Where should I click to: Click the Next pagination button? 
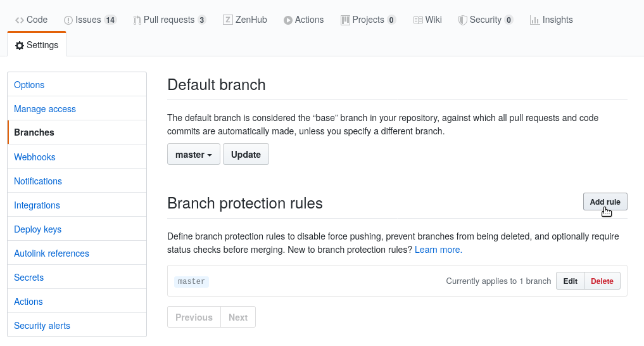[x=238, y=317]
